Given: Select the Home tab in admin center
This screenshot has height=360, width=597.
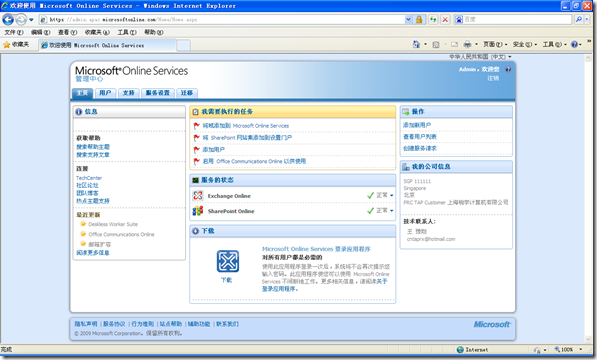Looking at the screenshot, I should [82, 93].
